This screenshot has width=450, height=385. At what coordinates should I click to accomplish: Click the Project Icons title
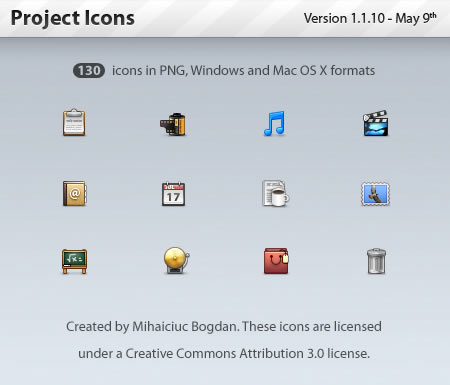click(73, 18)
